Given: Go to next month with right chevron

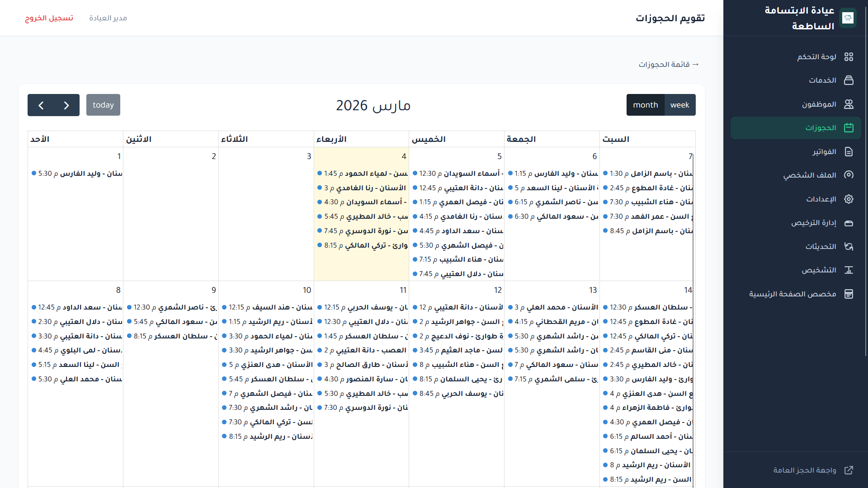Looking at the screenshot, I should (66, 105).
